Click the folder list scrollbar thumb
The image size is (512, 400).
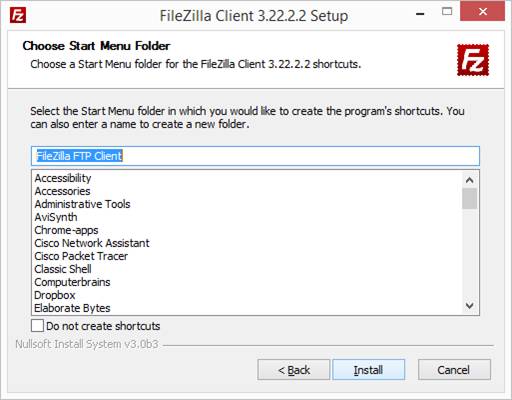pyautogui.click(x=469, y=198)
